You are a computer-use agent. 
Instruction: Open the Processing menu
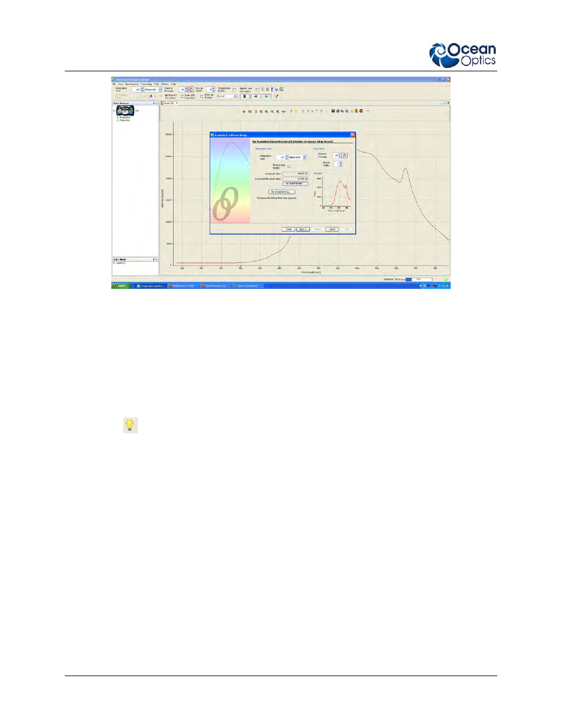[146, 84]
